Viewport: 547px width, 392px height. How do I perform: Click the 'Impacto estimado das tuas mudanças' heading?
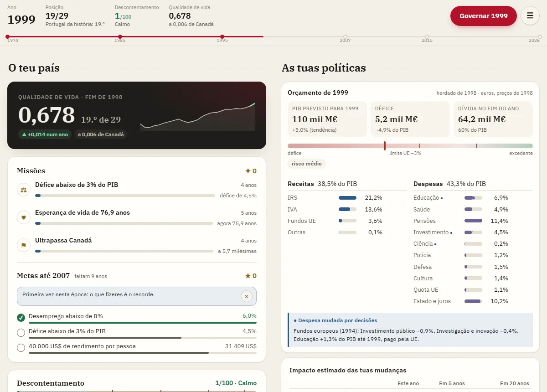(348, 370)
